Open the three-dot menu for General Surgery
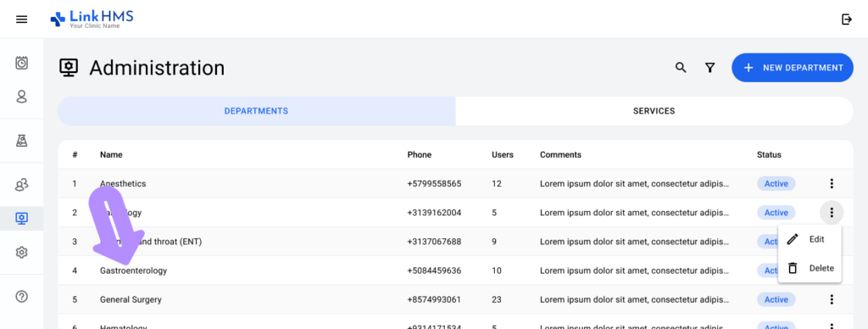 (831, 299)
